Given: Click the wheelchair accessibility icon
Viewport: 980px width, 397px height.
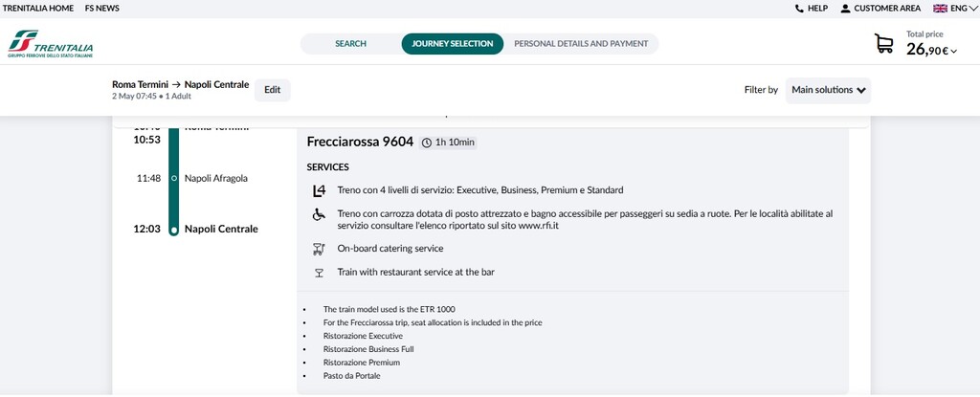Looking at the screenshot, I should pos(319,214).
